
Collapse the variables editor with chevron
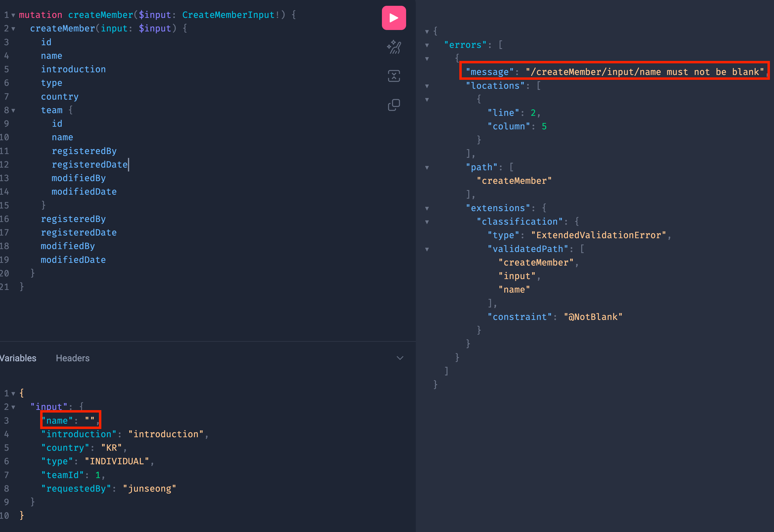[x=400, y=358]
